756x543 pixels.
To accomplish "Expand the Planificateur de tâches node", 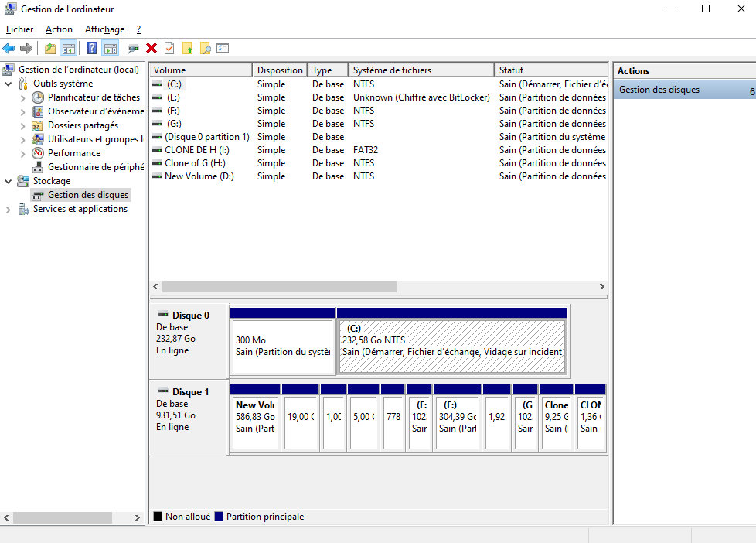I will (x=22, y=97).
